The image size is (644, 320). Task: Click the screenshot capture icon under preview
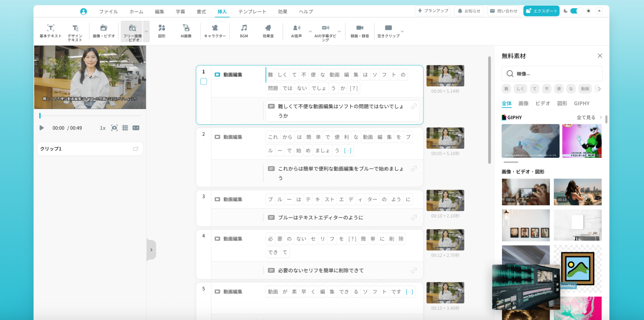point(114,128)
